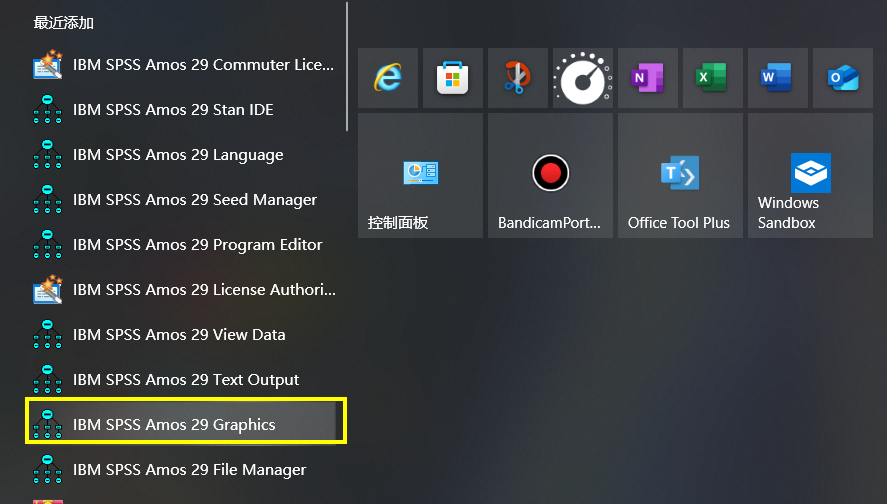Launch IBM SPSS Amos 29 Text Output
The image size is (887, 504).
coord(185,380)
